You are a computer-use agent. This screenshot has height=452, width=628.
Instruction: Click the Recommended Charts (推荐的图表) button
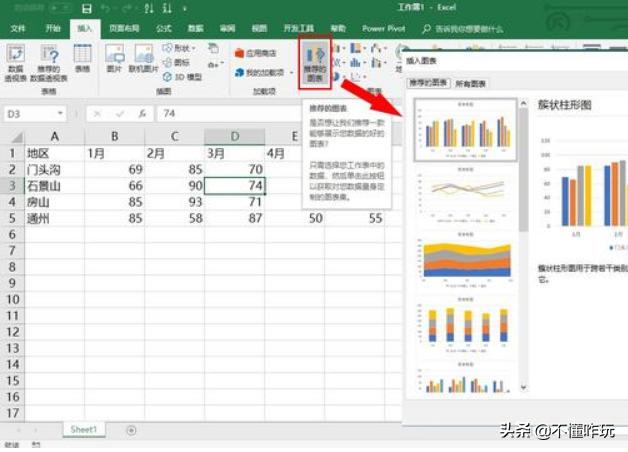pyautogui.click(x=315, y=62)
